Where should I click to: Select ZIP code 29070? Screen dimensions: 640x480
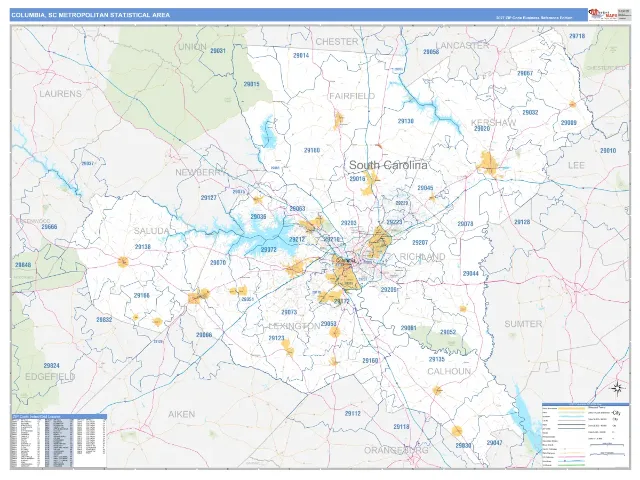(218, 263)
